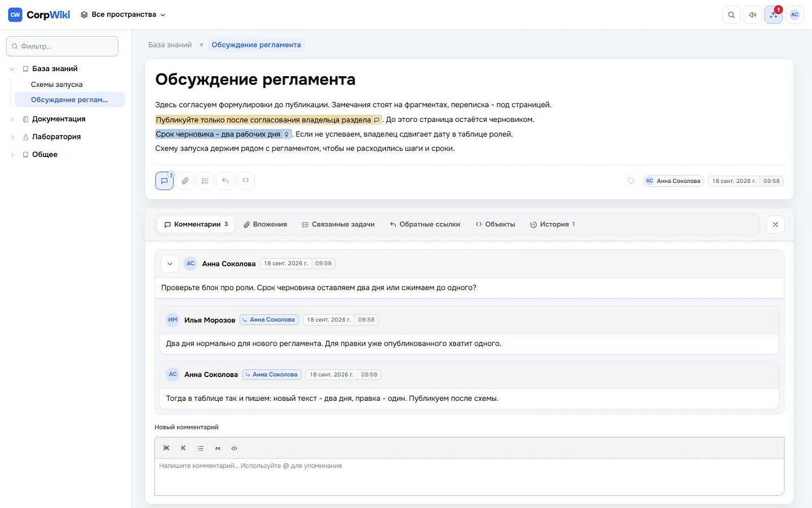Apply italic with the К editor button
Screen dimensions: 812x508
pyautogui.click(x=183, y=448)
